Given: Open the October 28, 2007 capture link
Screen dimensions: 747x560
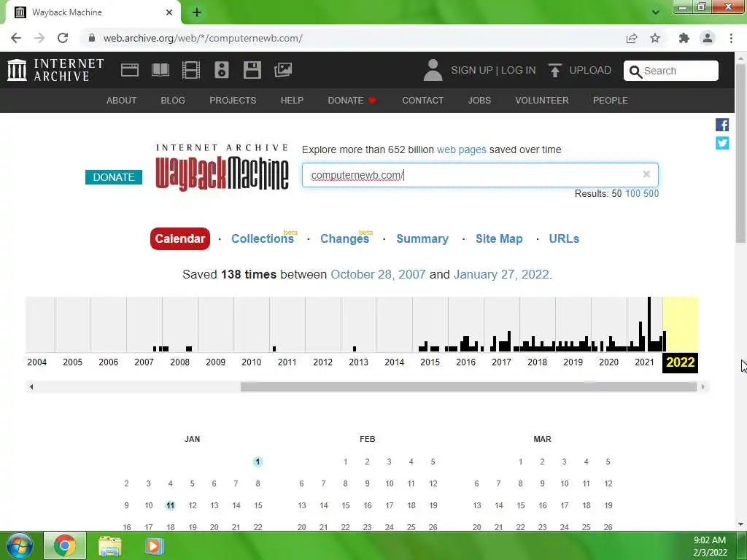Looking at the screenshot, I should [378, 274].
